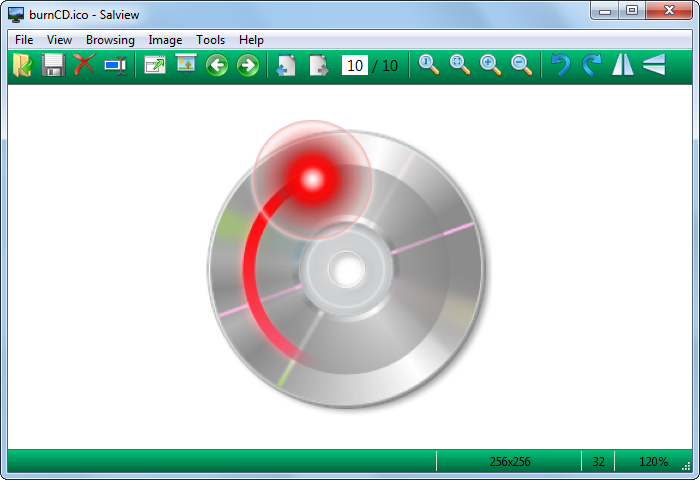
Task: Click the Fullscreen window icon
Action: coord(155,65)
